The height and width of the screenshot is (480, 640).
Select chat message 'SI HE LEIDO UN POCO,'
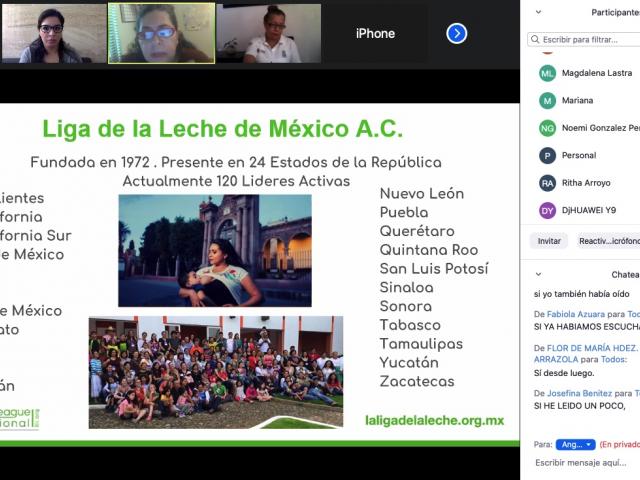(x=579, y=406)
